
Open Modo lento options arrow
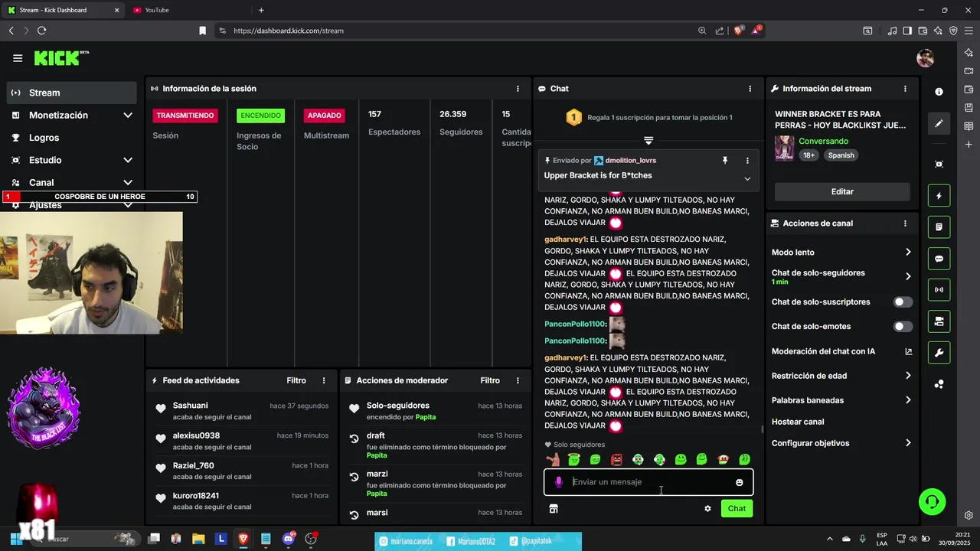[x=908, y=253]
